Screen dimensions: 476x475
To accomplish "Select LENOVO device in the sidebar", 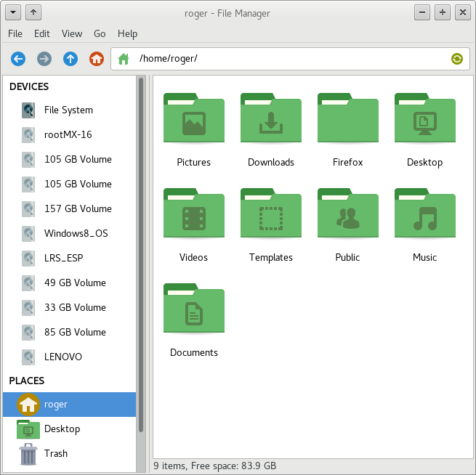I will click(x=63, y=357).
